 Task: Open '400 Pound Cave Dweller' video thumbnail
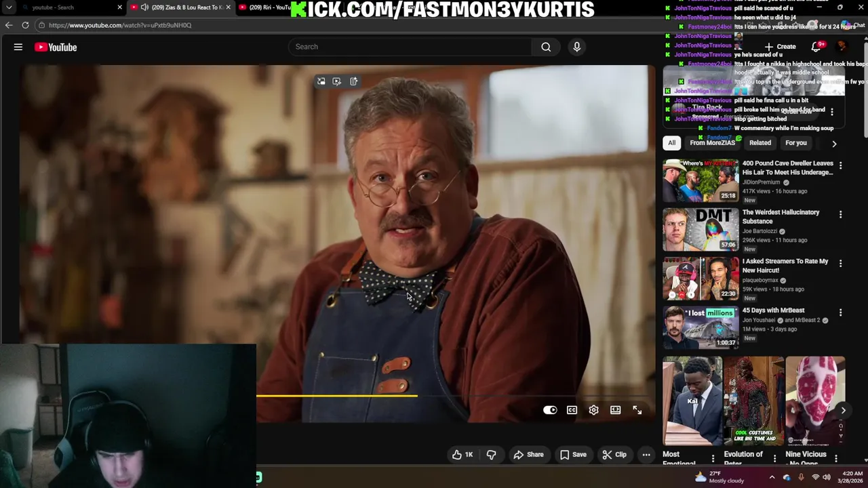(701, 180)
